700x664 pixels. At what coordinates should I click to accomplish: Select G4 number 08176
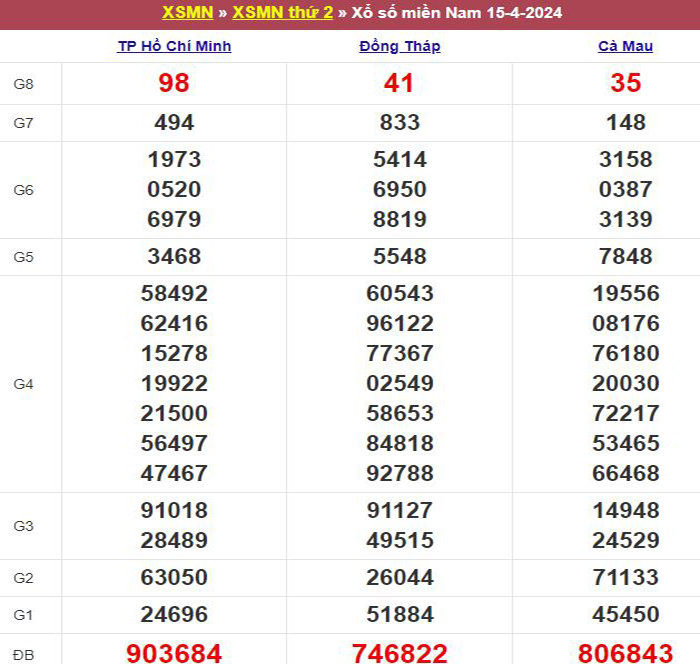(x=626, y=323)
